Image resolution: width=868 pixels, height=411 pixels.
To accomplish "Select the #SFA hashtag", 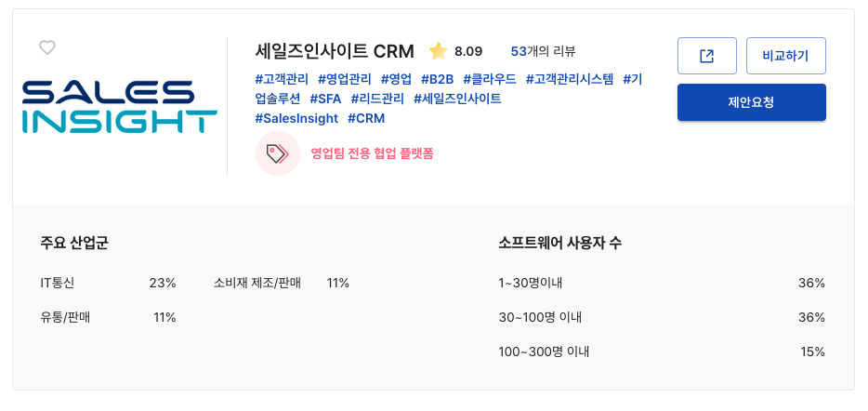I will [325, 99].
